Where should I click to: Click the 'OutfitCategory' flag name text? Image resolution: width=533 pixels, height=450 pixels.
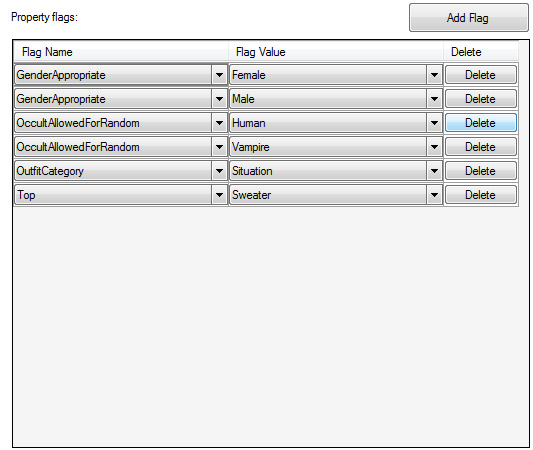(50, 171)
